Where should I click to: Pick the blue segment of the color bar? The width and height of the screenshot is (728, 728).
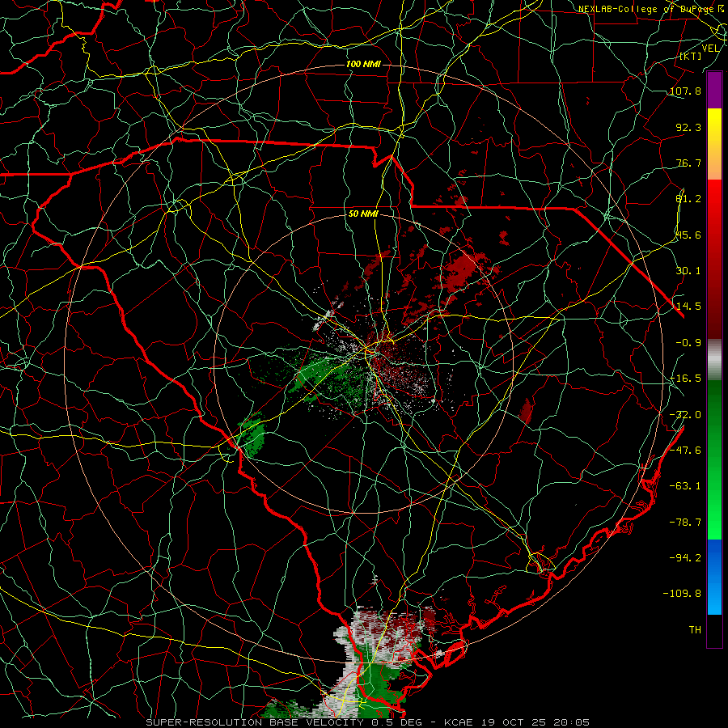click(x=714, y=577)
